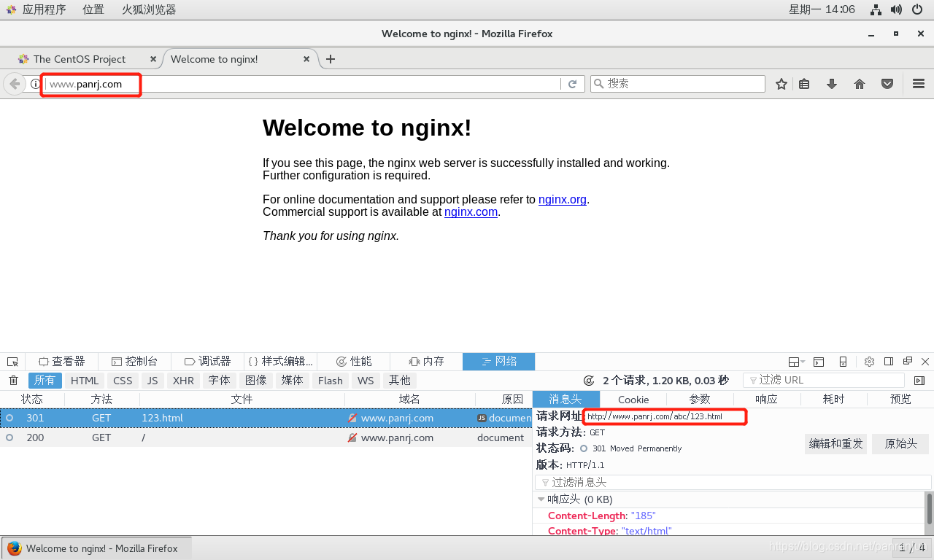Open site identity info icon
Screen dimensions: 934x560
pyautogui.click(x=35, y=84)
